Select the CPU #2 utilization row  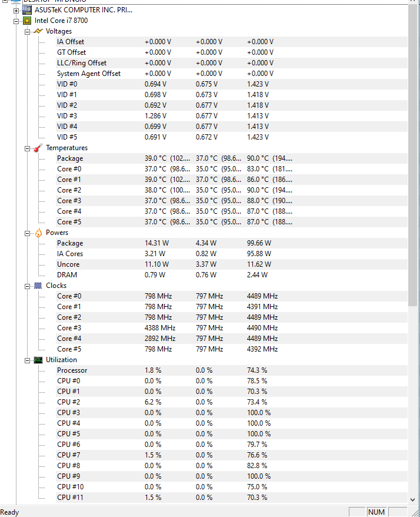point(232,402)
